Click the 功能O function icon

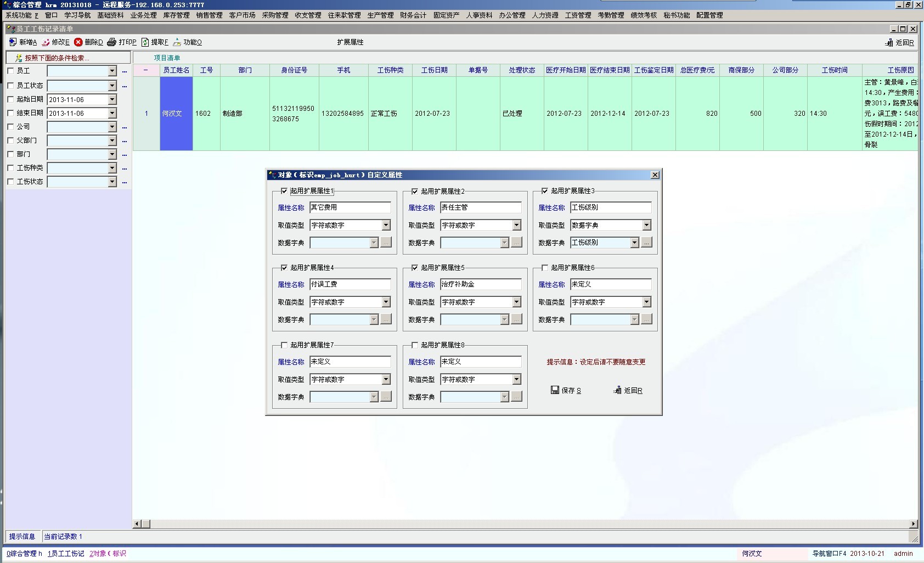177,42
